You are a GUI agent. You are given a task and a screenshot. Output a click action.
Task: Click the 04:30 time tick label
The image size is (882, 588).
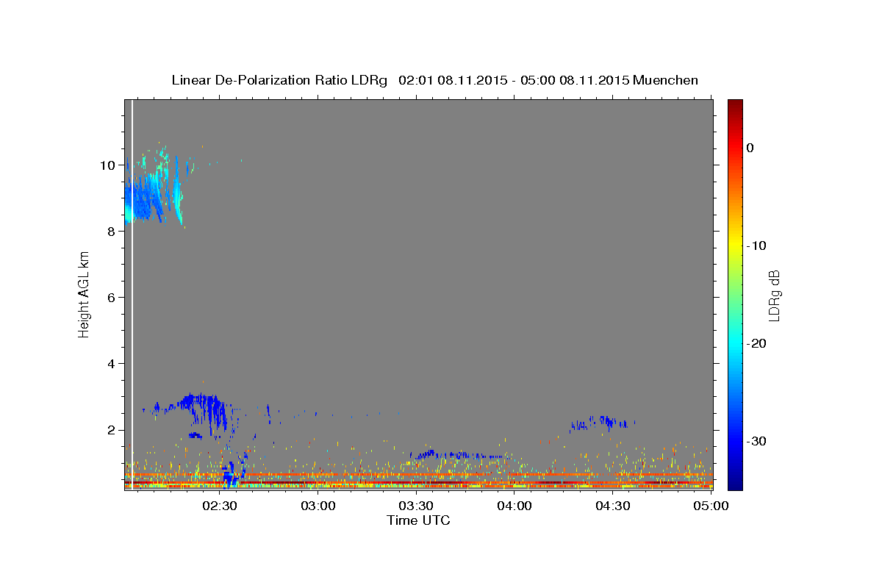click(x=612, y=506)
